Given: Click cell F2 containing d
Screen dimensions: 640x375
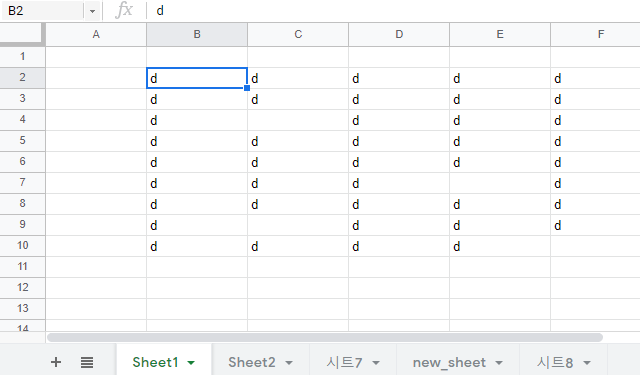Looking at the screenshot, I should [596, 78].
